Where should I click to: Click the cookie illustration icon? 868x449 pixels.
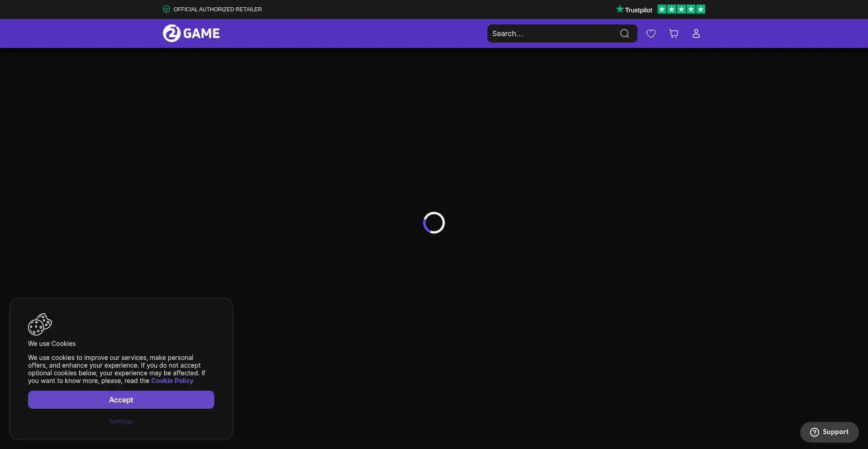click(x=40, y=324)
